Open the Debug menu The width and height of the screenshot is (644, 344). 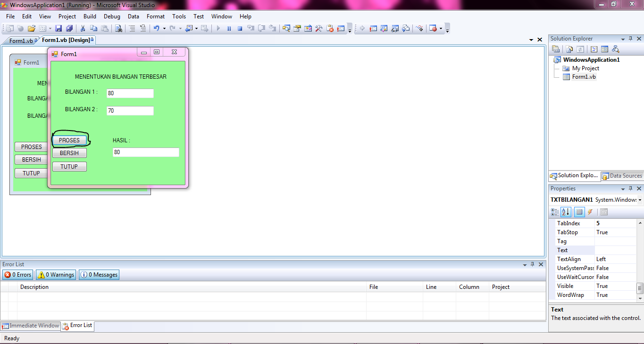[112, 16]
